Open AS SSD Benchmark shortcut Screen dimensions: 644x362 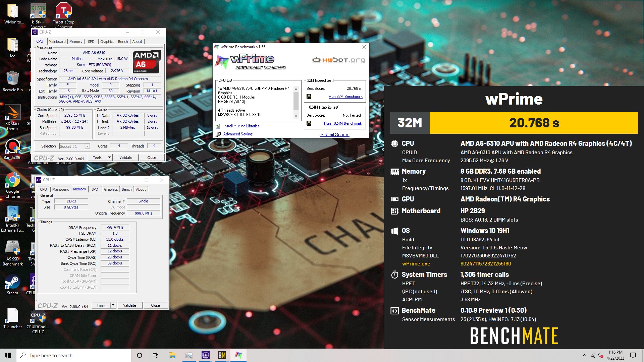tap(13, 253)
